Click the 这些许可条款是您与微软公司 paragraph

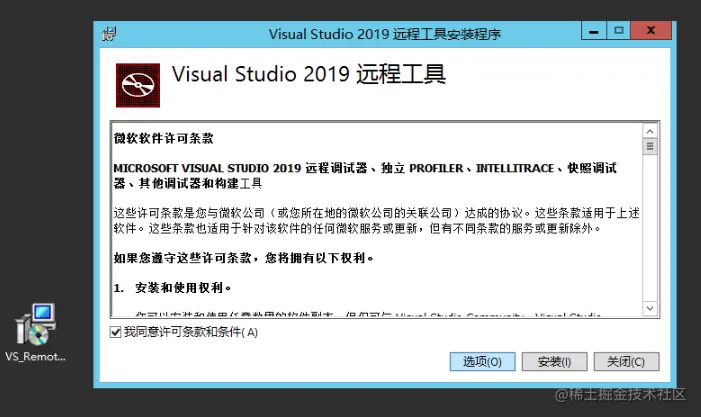point(376,221)
